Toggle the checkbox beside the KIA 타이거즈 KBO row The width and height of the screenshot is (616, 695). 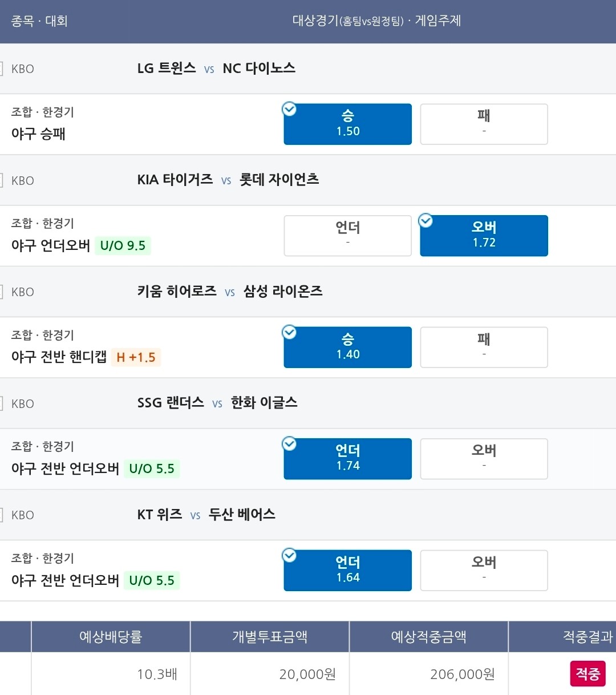[x=1, y=180]
